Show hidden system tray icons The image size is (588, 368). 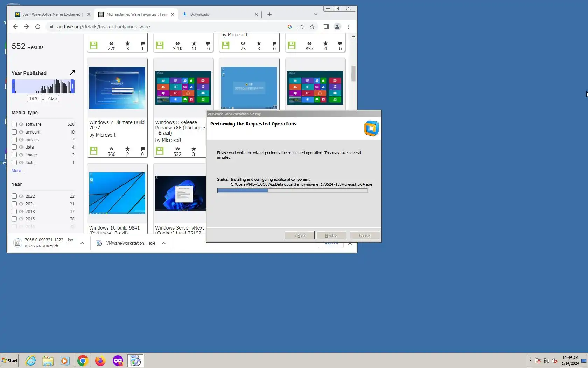tap(530, 360)
